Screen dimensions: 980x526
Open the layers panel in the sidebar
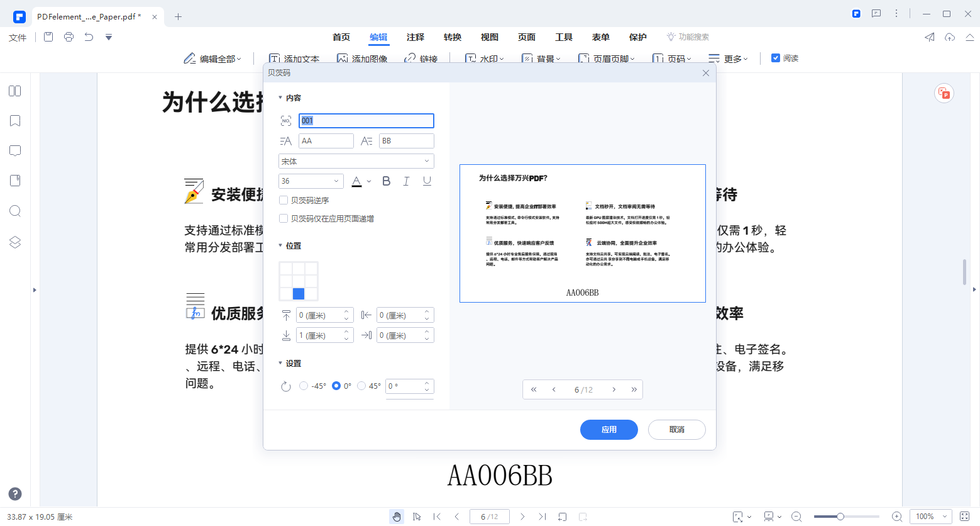click(x=15, y=242)
